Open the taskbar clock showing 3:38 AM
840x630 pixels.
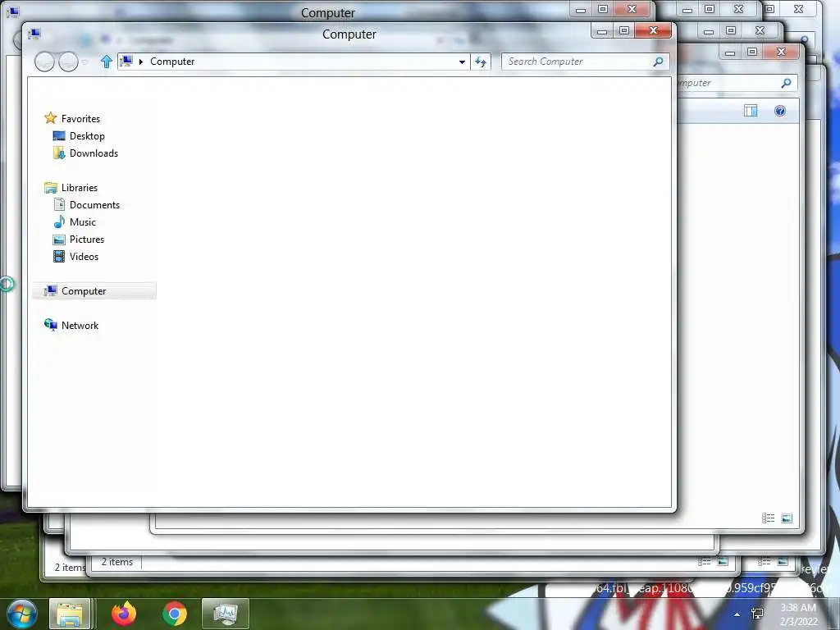pos(798,614)
